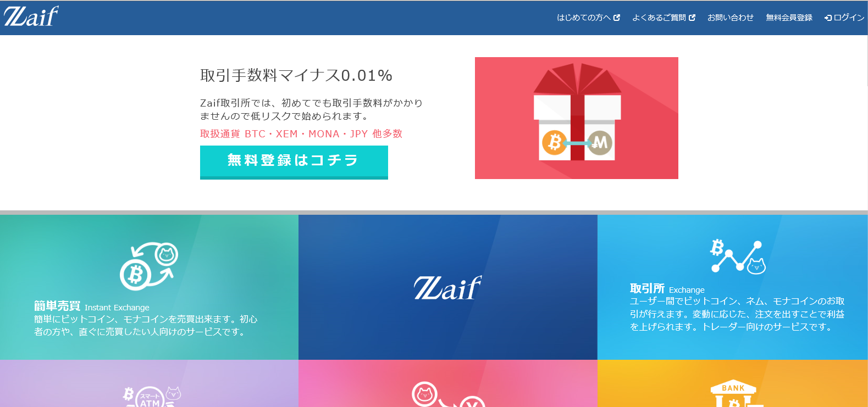Click the Zaif logo in the header
The height and width of the screenshot is (407, 868).
click(x=31, y=16)
